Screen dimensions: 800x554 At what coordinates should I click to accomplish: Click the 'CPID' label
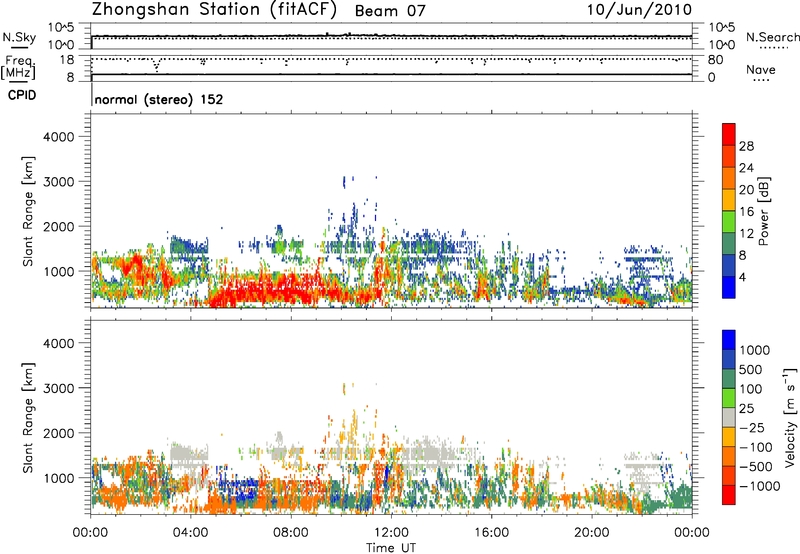[x=22, y=95]
